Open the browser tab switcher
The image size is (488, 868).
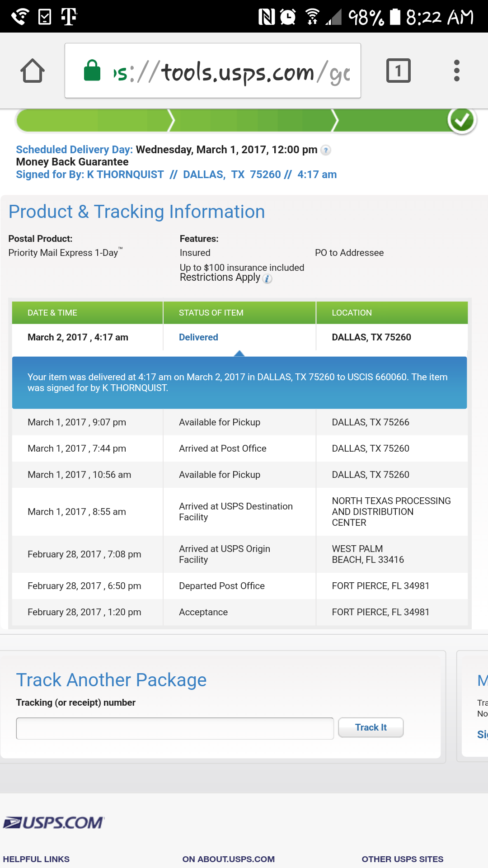coord(398,71)
